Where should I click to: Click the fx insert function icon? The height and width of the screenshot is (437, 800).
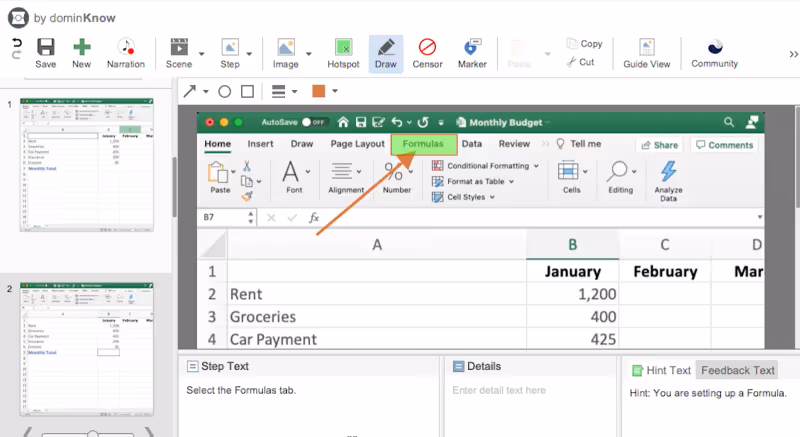[314, 218]
